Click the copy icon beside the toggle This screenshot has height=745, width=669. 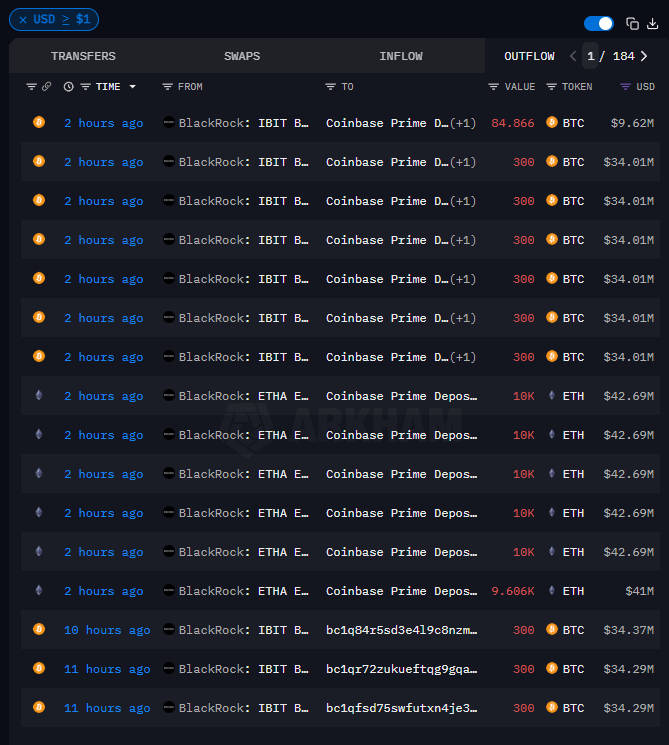pyautogui.click(x=632, y=23)
